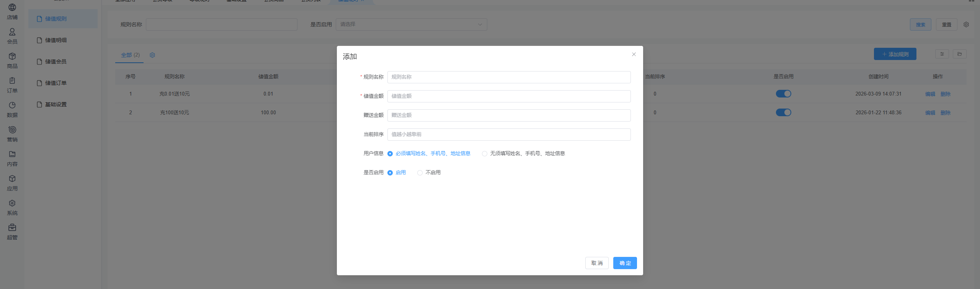Open 储值会员 in the side menu
Viewport: 980px width, 289px height.
point(63,62)
